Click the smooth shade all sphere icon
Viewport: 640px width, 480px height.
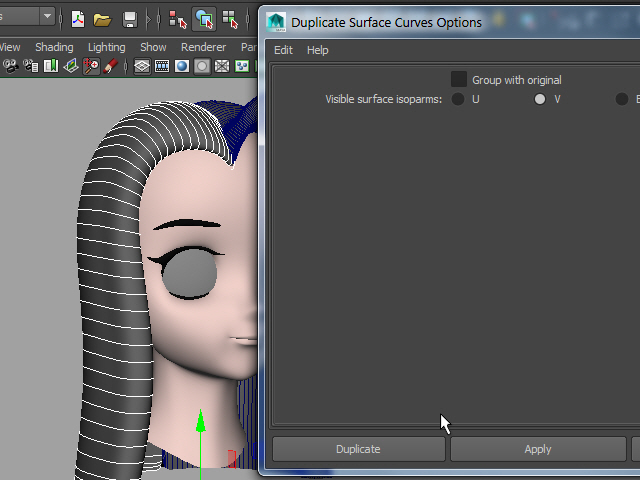click(x=182, y=66)
